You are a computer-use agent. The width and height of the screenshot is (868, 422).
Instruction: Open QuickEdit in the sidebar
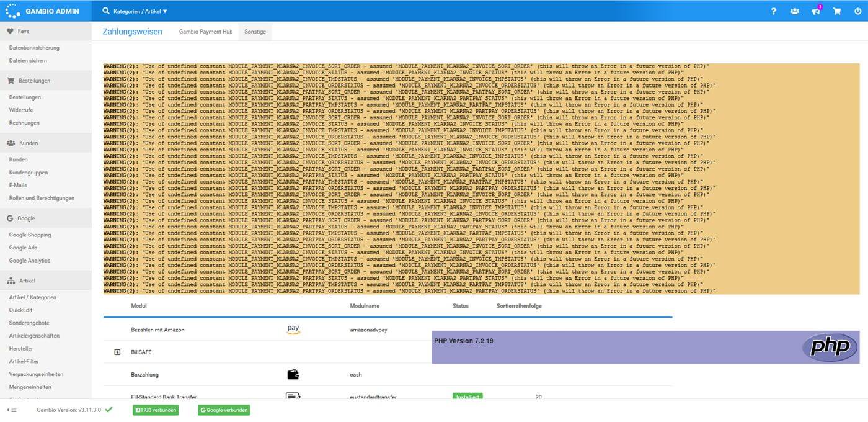pyautogui.click(x=20, y=310)
